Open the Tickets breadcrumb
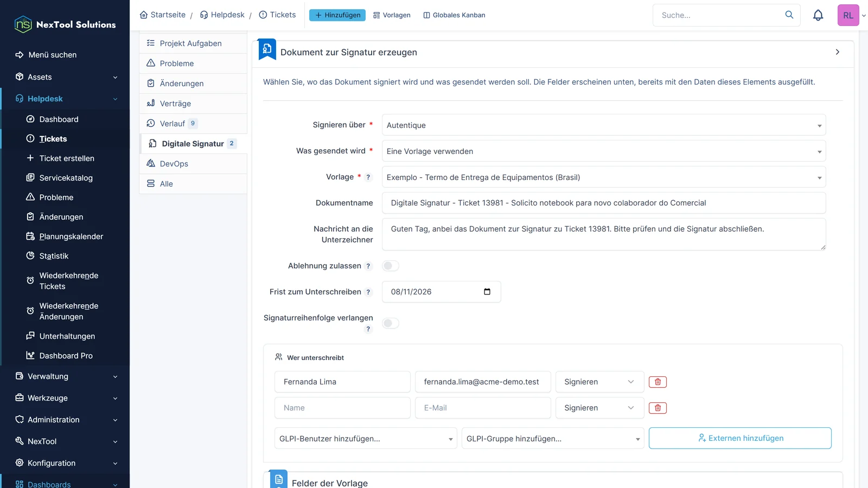868x488 pixels. coord(277,15)
